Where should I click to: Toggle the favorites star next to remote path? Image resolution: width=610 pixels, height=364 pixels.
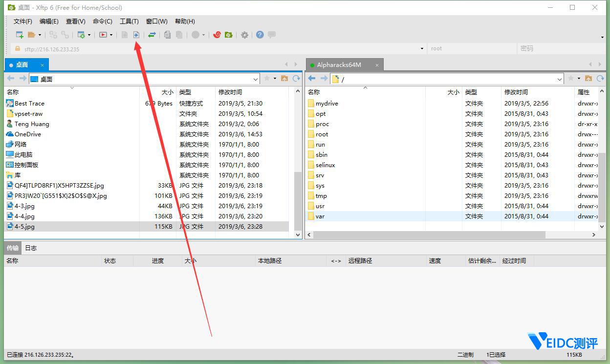[571, 78]
